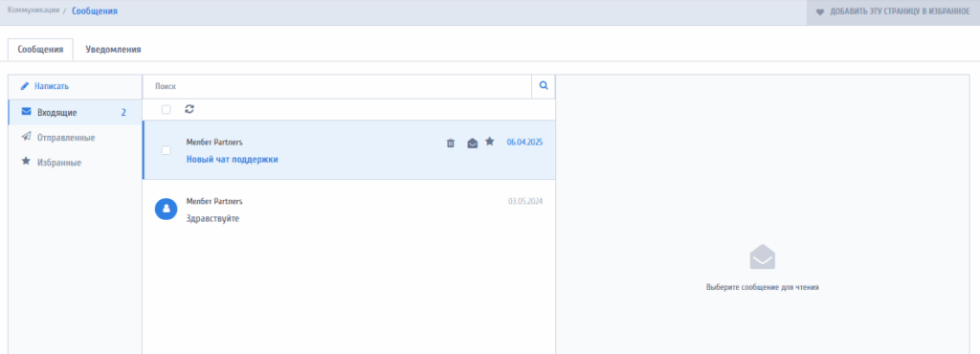Star the Новый чат поддержки message
The height and width of the screenshot is (354, 980).
coord(490,142)
